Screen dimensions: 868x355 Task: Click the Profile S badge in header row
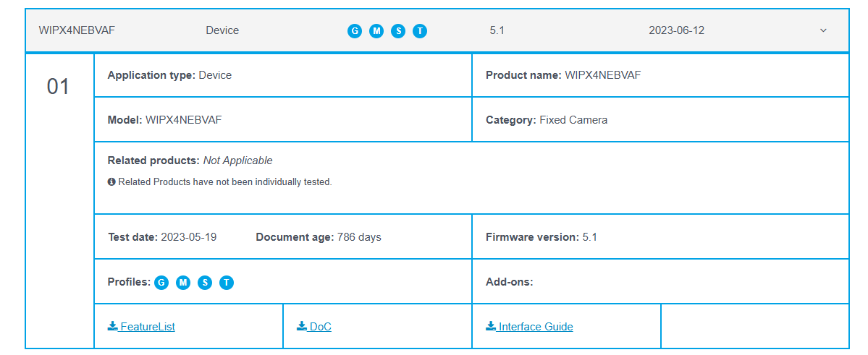point(398,31)
